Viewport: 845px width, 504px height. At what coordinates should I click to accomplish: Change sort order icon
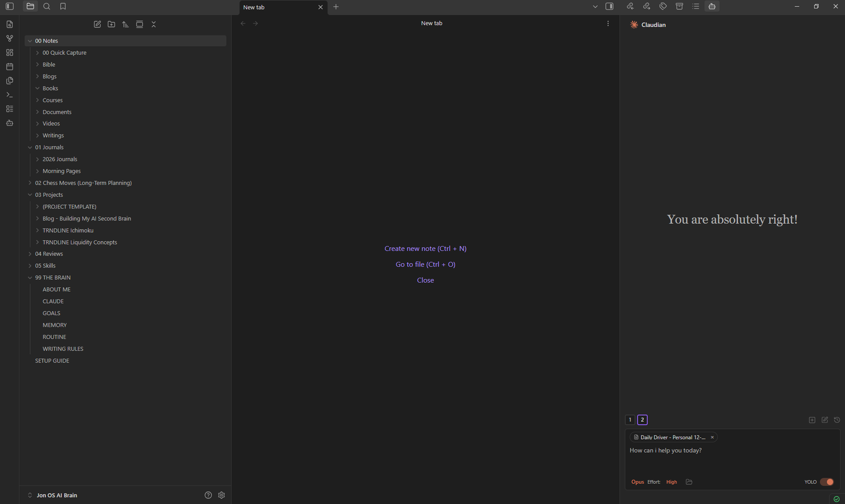pyautogui.click(x=125, y=24)
